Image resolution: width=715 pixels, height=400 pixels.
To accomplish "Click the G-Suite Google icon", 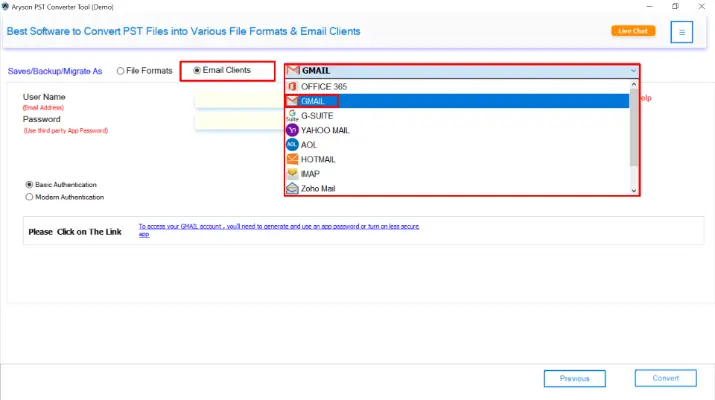I will point(292,115).
